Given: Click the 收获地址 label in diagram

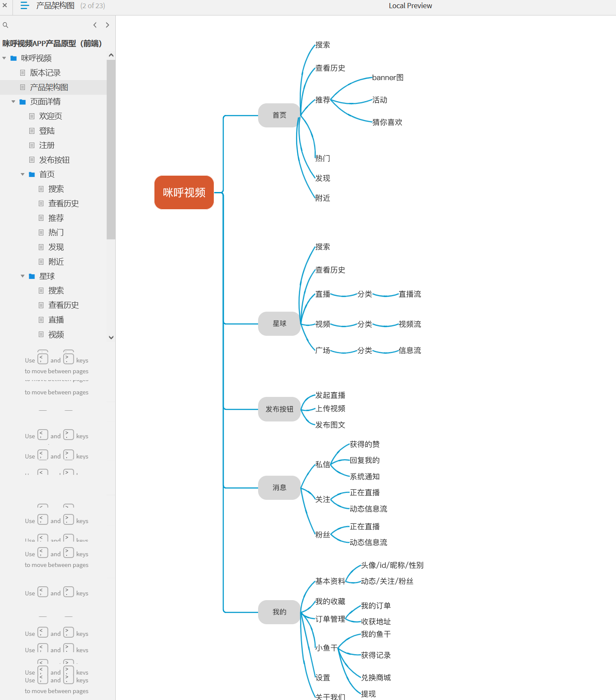Looking at the screenshot, I should click(x=376, y=622).
